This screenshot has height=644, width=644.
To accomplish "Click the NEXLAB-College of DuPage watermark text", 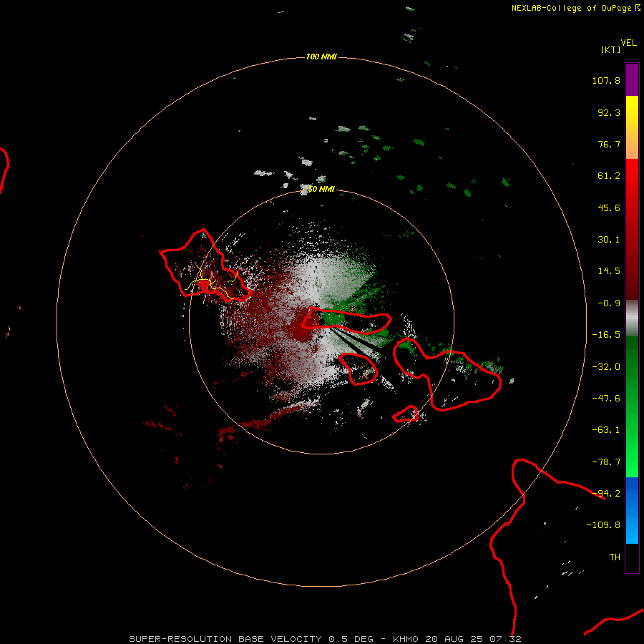I will [575, 8].
